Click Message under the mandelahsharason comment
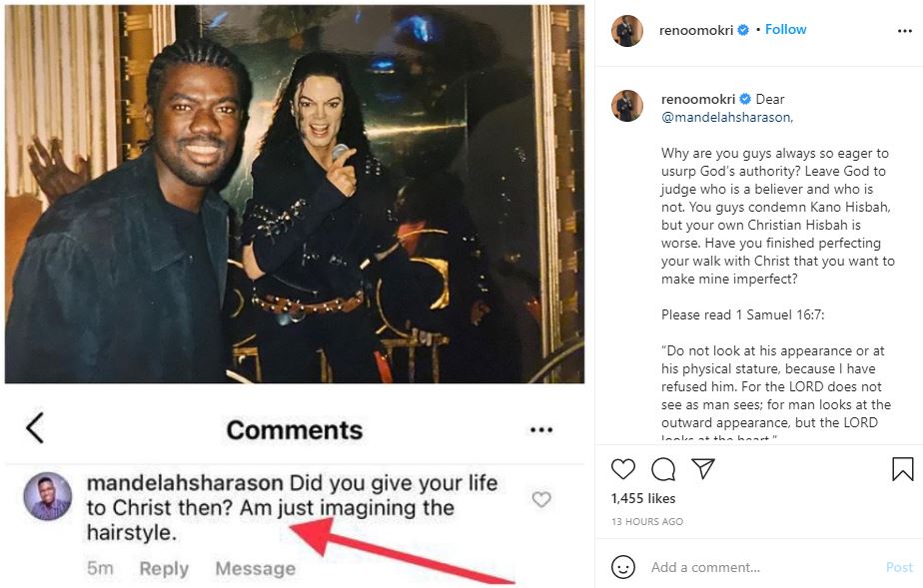This screenshot has height=588, width=923. pos(255,568)
